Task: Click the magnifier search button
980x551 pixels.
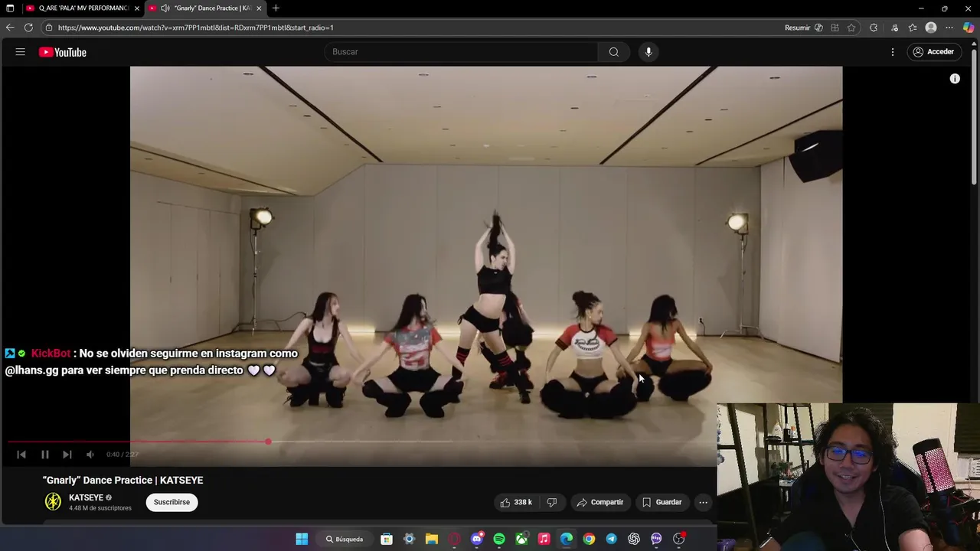Action: pyautogui.click(x=614, y=52)
